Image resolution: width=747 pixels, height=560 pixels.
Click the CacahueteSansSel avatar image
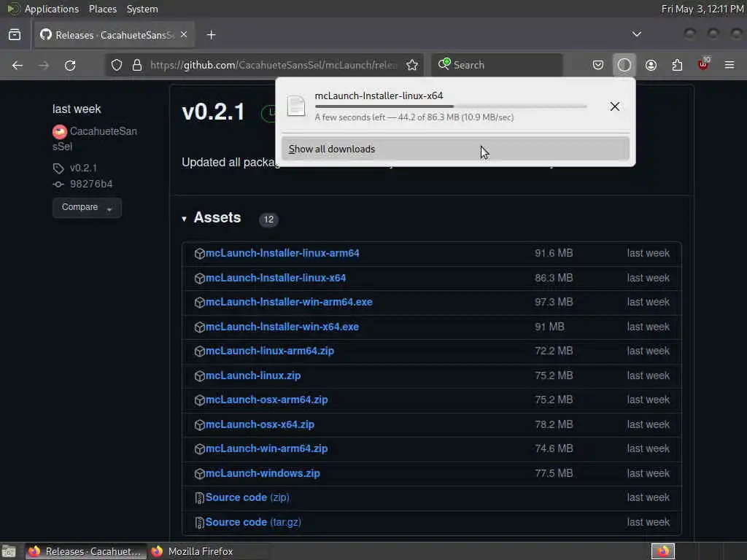60,131
